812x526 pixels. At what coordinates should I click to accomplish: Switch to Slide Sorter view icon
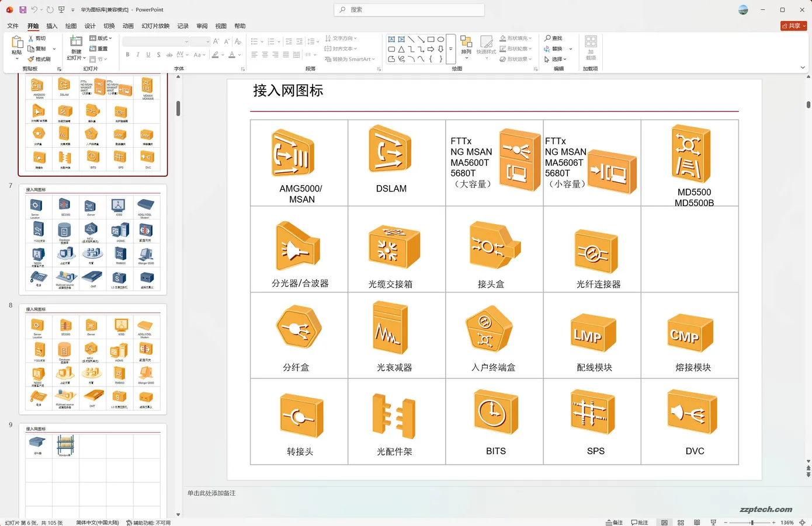tap(681, 522)
